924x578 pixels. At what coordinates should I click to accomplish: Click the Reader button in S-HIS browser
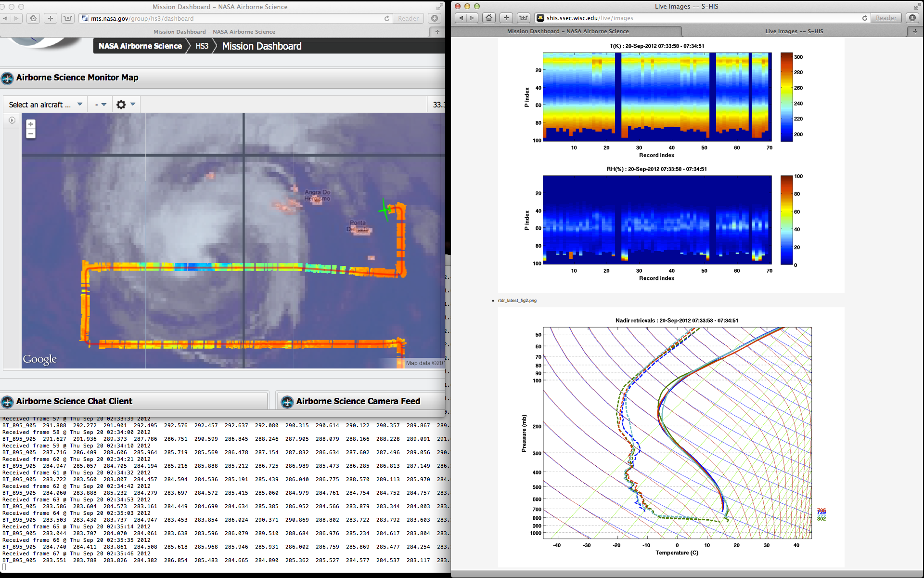pyautogui.click(x=885, y=18)
